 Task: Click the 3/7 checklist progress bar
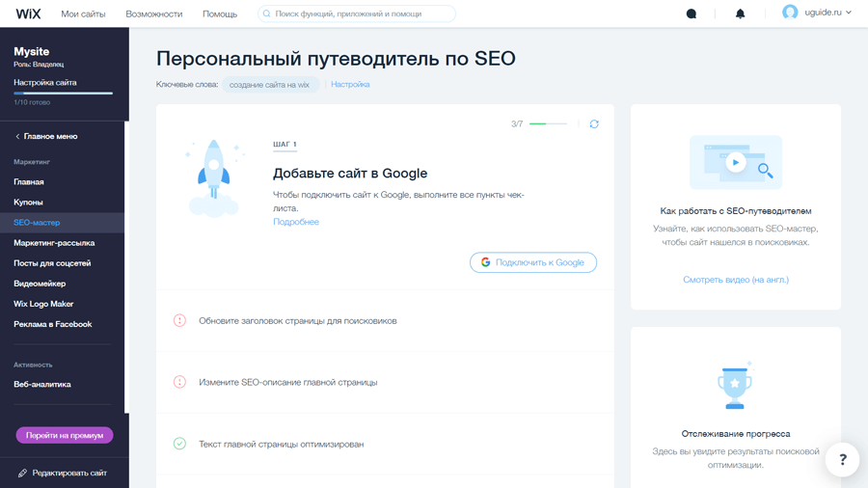pyautogui.click(x=548, y=124)
